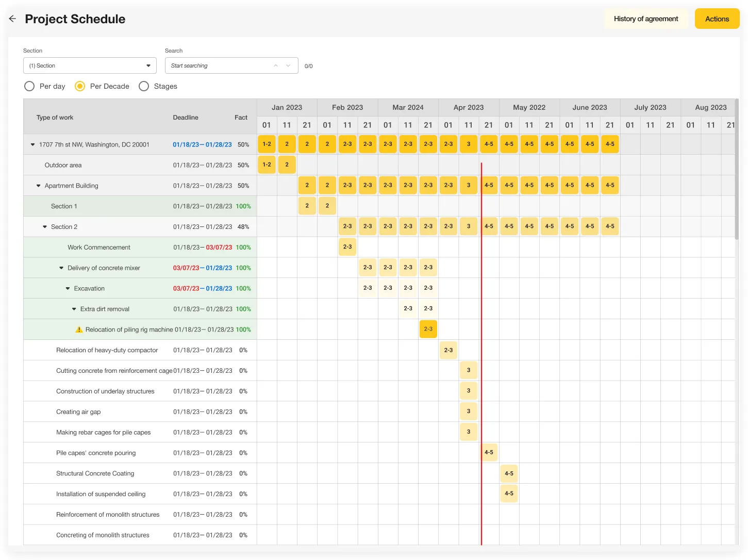
Task: Select Reinforcement of monolith structures row
Action: coord(140,515)
